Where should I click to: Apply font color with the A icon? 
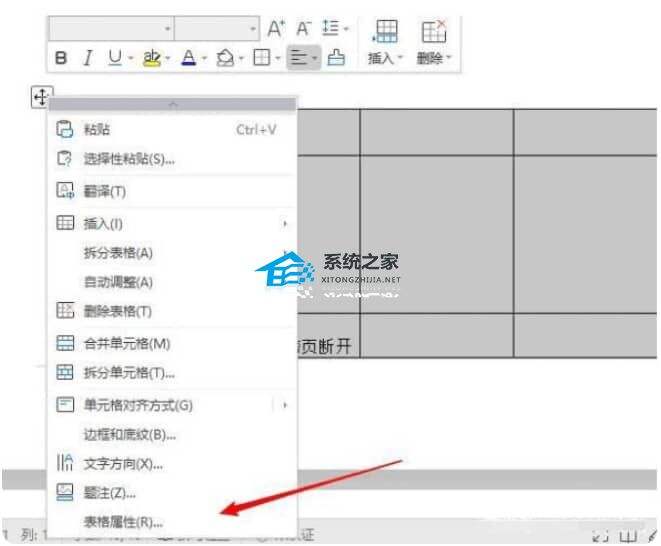tap(189, 57)
